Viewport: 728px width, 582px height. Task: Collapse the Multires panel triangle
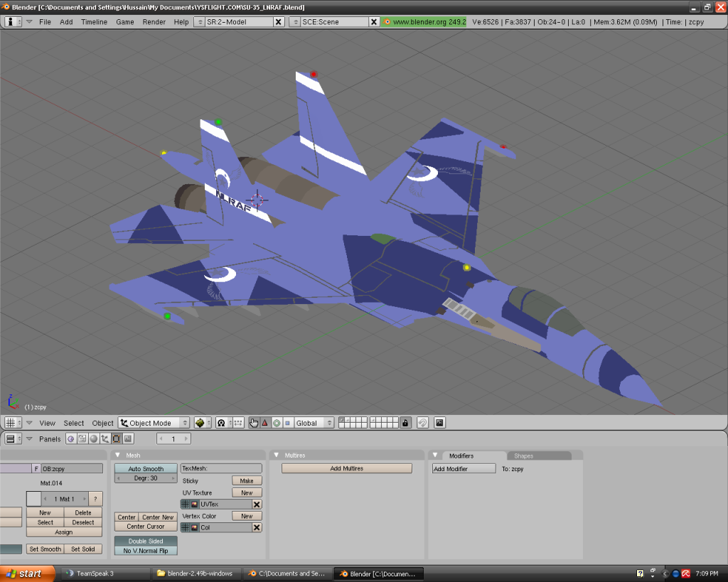277,456
